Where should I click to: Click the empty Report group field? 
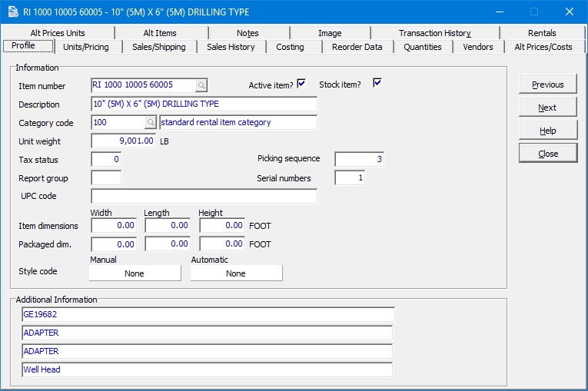(106, 177)
